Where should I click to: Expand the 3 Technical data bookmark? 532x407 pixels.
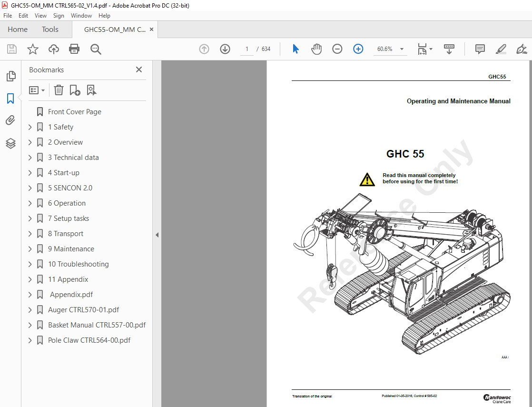click(x=30, y=158)
